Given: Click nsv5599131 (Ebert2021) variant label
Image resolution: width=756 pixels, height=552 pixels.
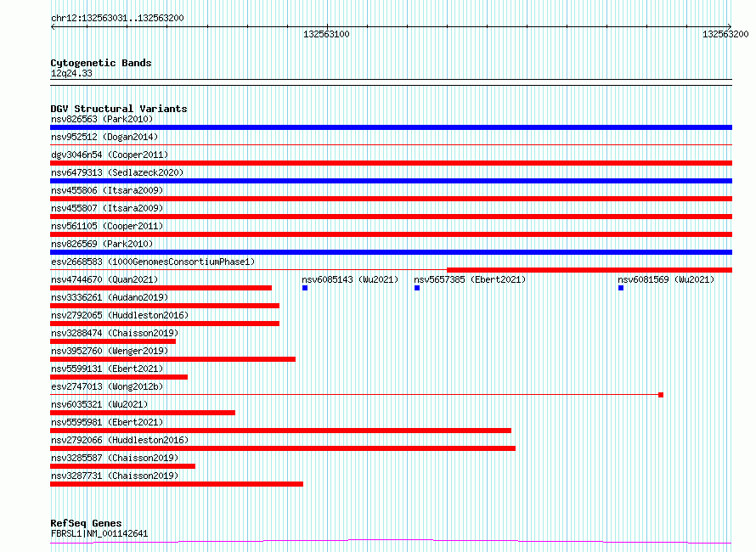Looking at the screenshot, I should tap(107, 369).
